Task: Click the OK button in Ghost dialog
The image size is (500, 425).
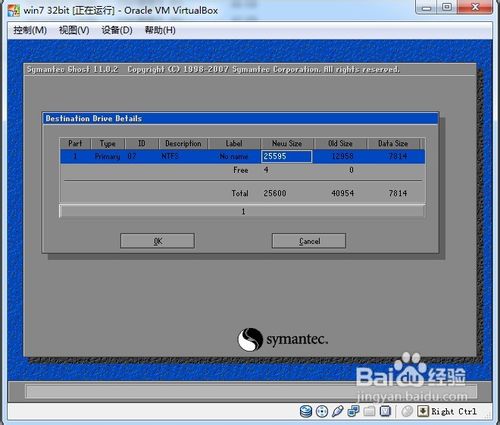Action: coord(157,241)
